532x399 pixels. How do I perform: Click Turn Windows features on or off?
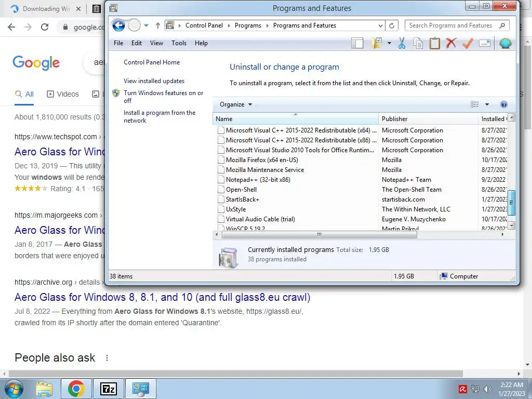(x=164, y=97)
